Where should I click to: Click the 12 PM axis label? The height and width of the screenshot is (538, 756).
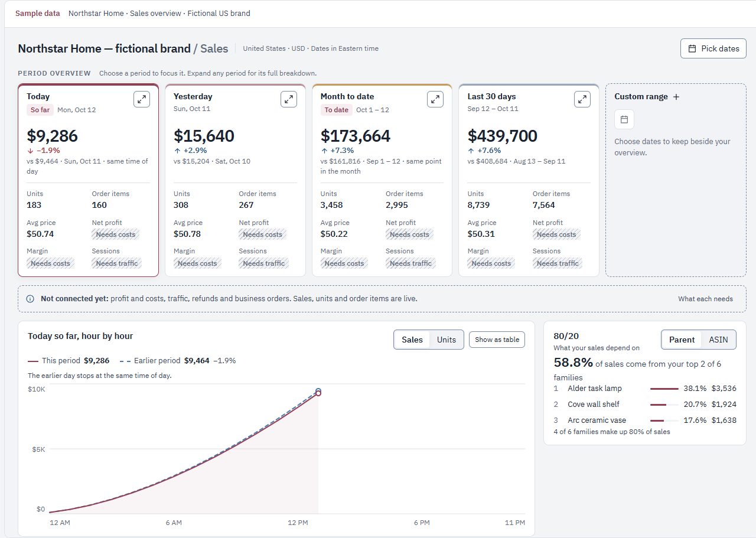(298, 523)
